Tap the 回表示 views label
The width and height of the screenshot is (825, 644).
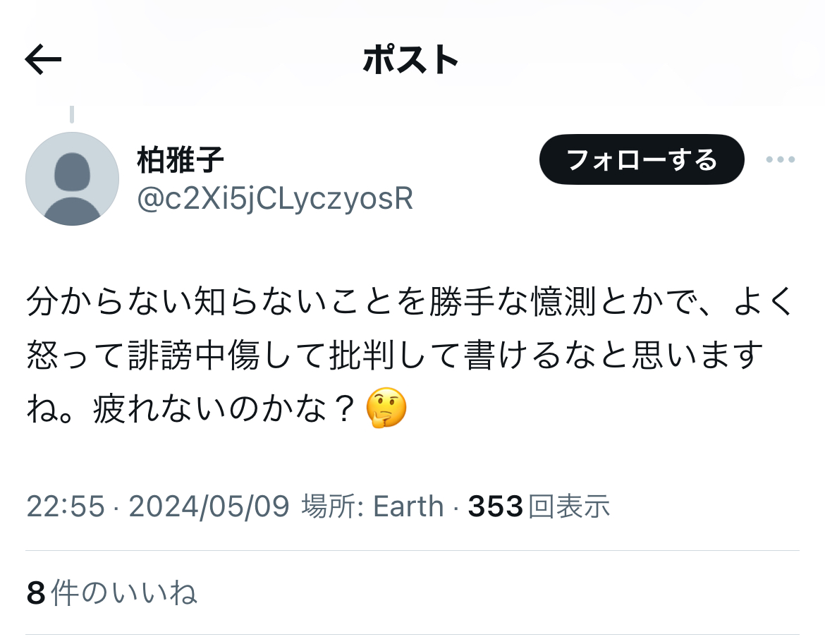[x=569, y=506]
